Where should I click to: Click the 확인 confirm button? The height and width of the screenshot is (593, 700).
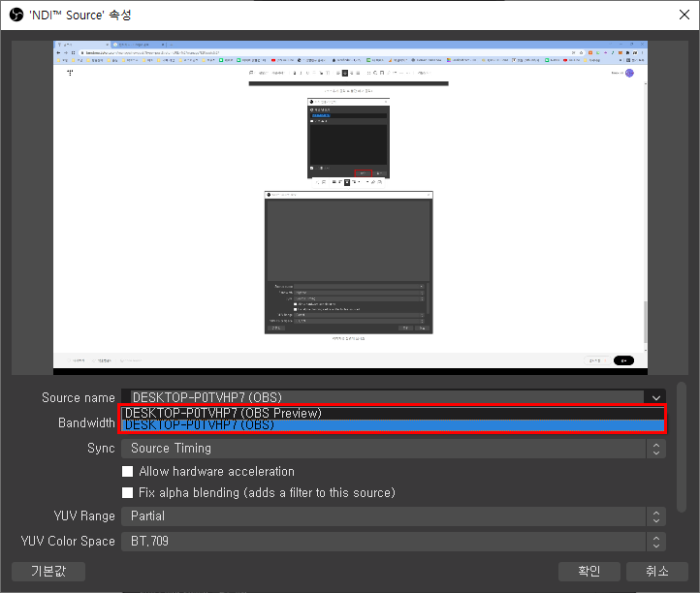point(589,571)
